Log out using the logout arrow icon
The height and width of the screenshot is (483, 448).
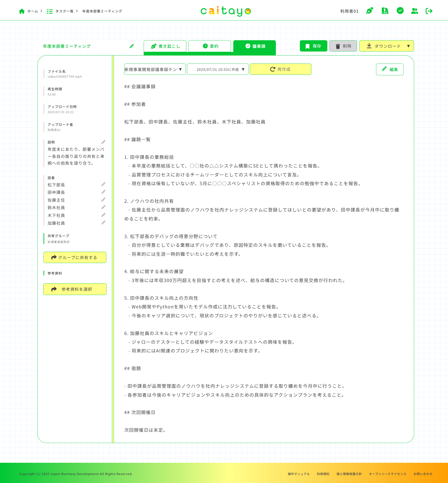[429, 11]
